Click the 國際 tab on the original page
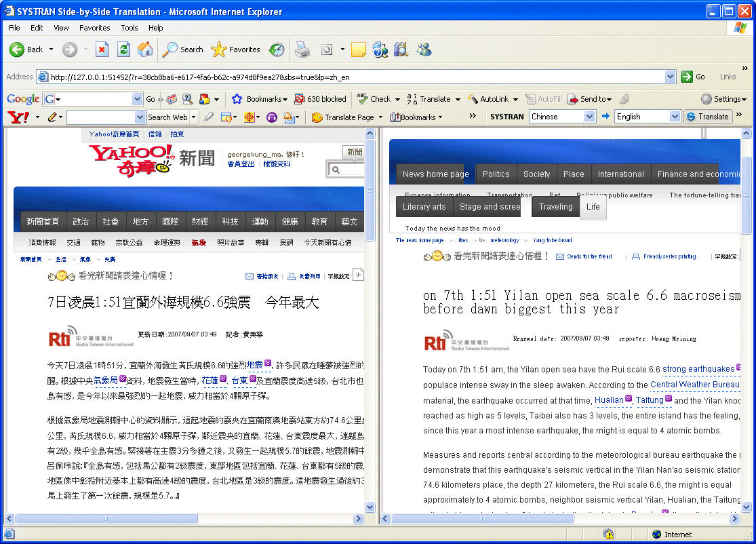 (170, 221)
